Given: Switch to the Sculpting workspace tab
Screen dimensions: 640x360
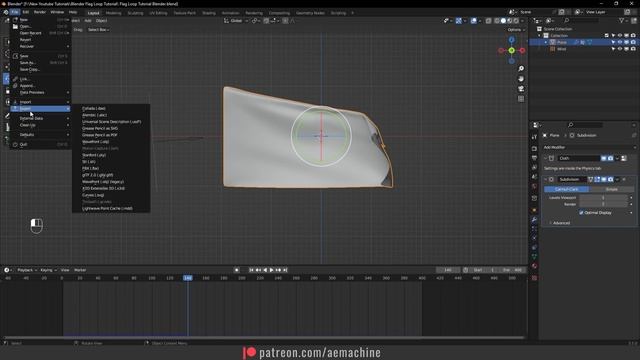Looking at the screenshot, I should [135, 13].
